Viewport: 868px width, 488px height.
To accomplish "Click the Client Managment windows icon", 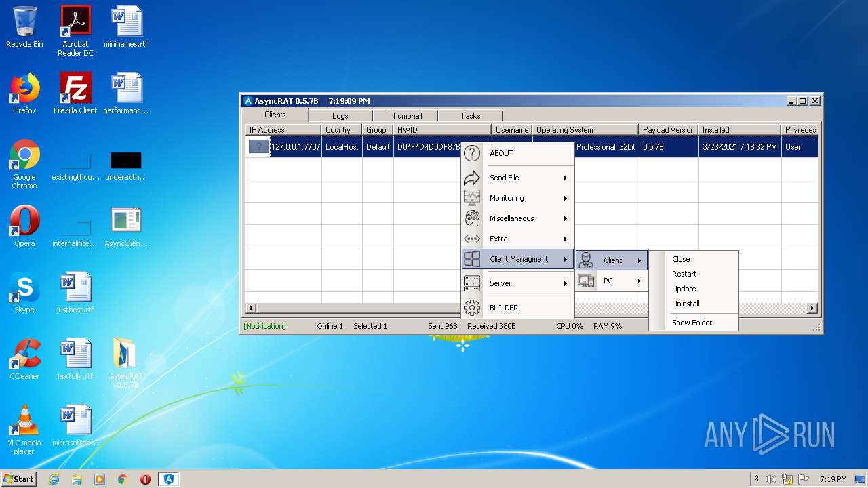I will [x=471, y=259].
